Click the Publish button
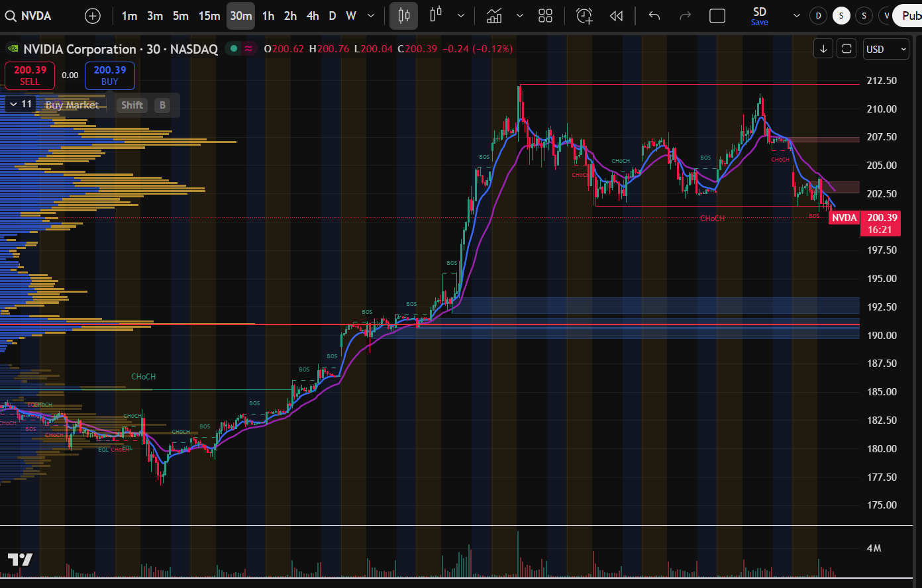This screenshot has height=588, width=922. click(907, 16)
